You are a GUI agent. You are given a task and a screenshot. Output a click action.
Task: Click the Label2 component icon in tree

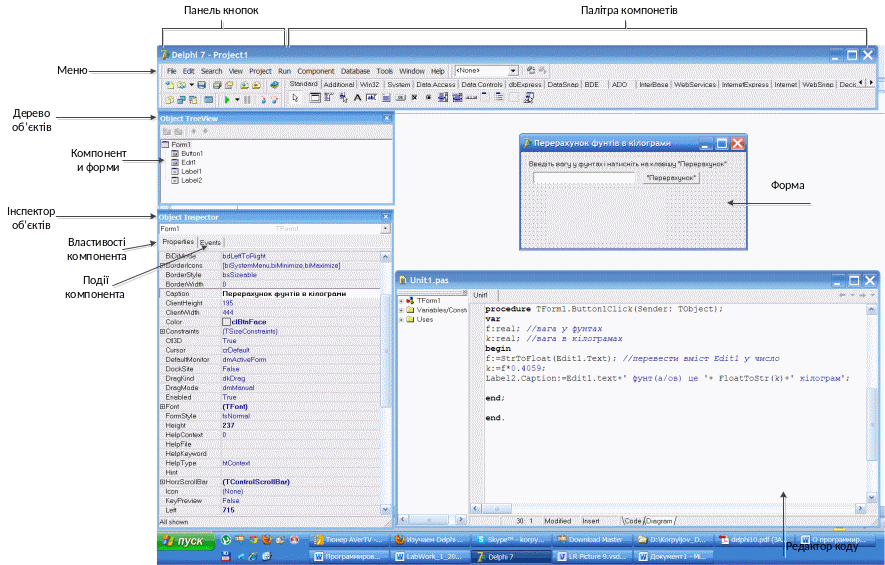click(x=176, y=180)
